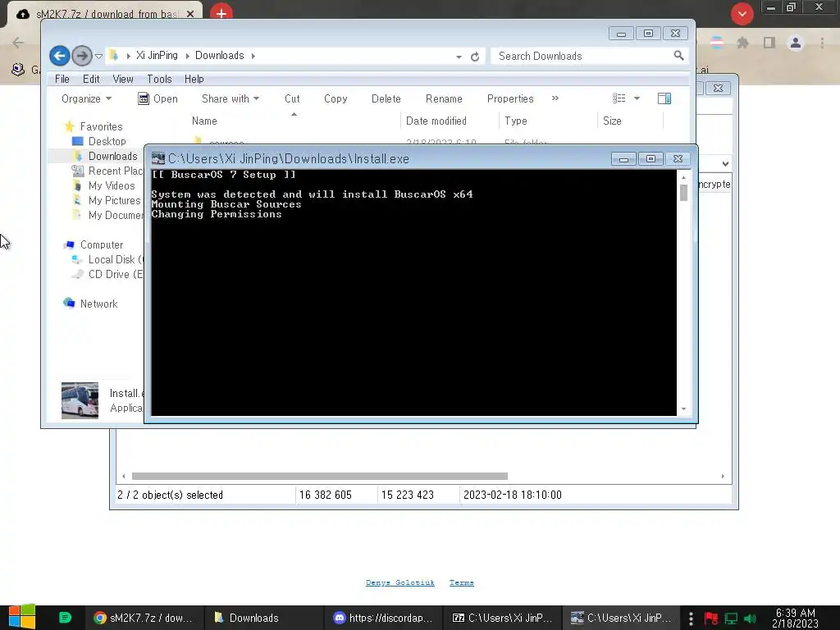Click the network monitor tray icon
This screenshot has height=630, width=840.
tap(731, 619)
